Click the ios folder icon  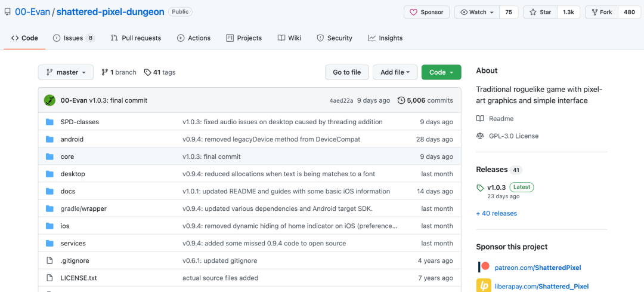pos(49,226)
